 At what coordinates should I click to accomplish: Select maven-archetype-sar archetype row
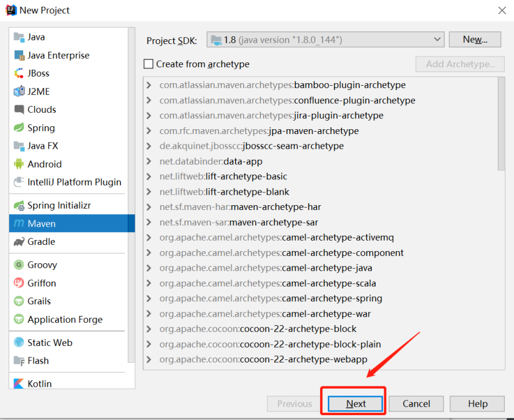tap(320, 222)
